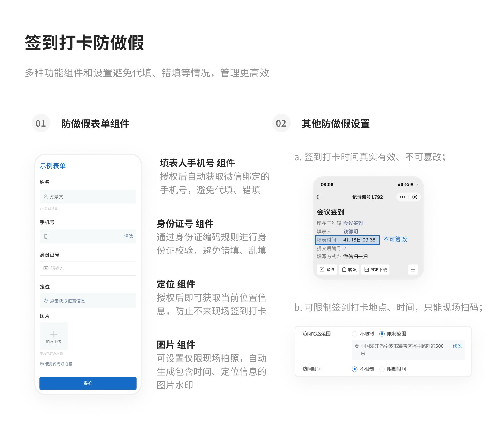Click the blue 提交 button
Viewport: 504px width, 438px height.
pyautogui.click(x=88, y=383)
